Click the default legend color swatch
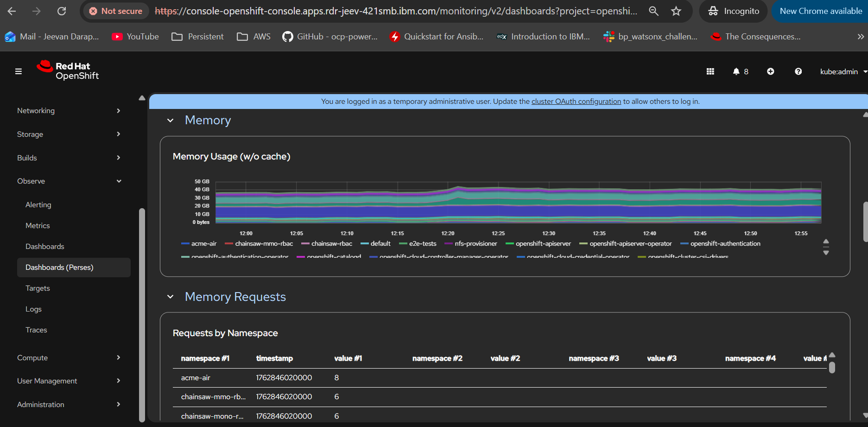 pyautogui.click(x=364, y=244)
